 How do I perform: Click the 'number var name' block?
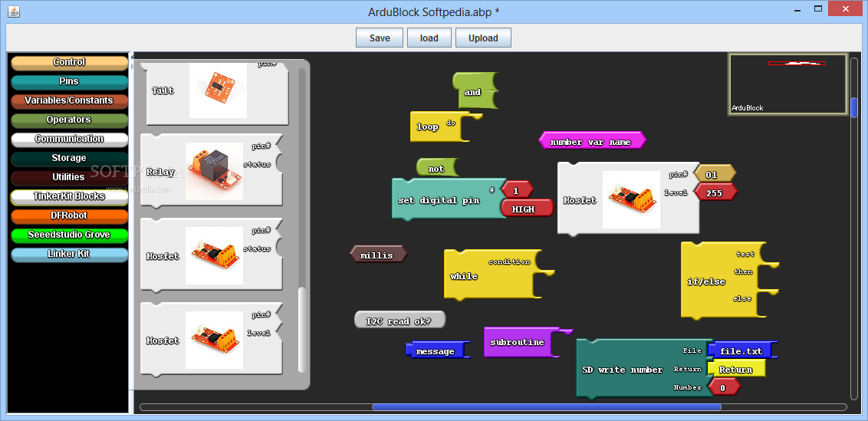pos(592,140)
